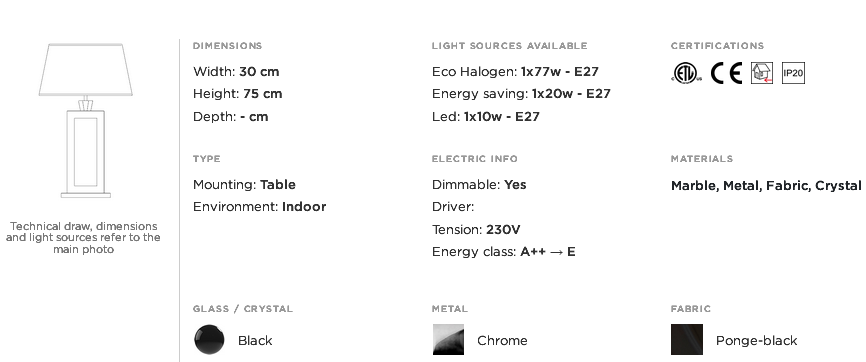Click the Chrome metal label
The image size is (866, 362).
pyautogui.click(x=502, y=340)
